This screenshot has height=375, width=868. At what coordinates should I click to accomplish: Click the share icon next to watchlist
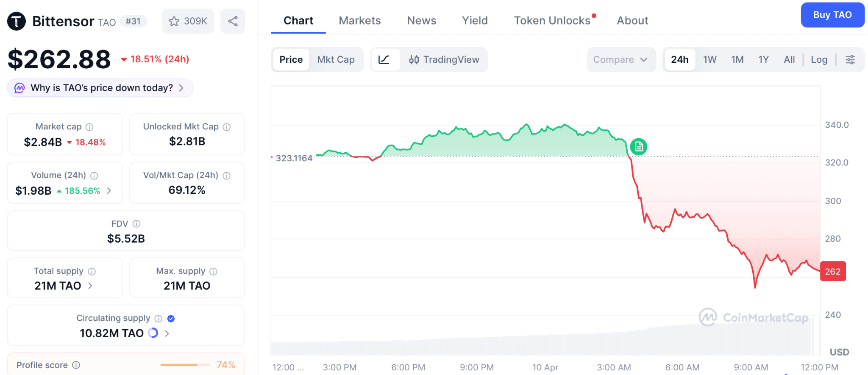click(233, 21)
